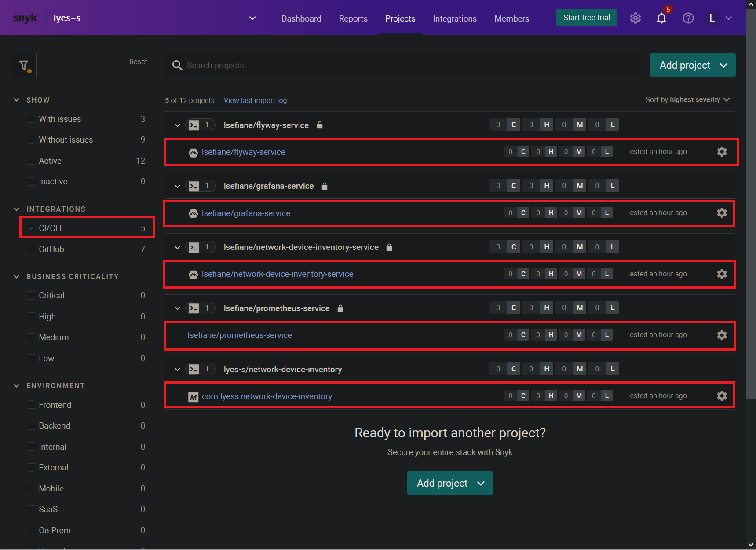Open settings gear for lsefiane/grafana-service
The height and width of the screenshot is (550, 756).
tap(722, 213)
